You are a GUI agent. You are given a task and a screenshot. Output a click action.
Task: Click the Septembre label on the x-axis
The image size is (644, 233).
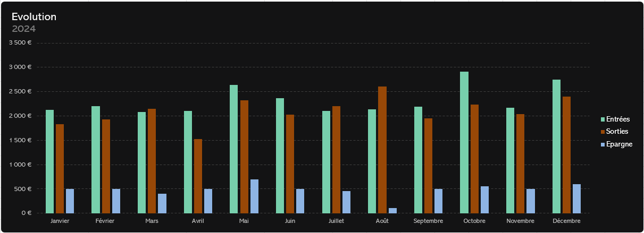(428, 221)
